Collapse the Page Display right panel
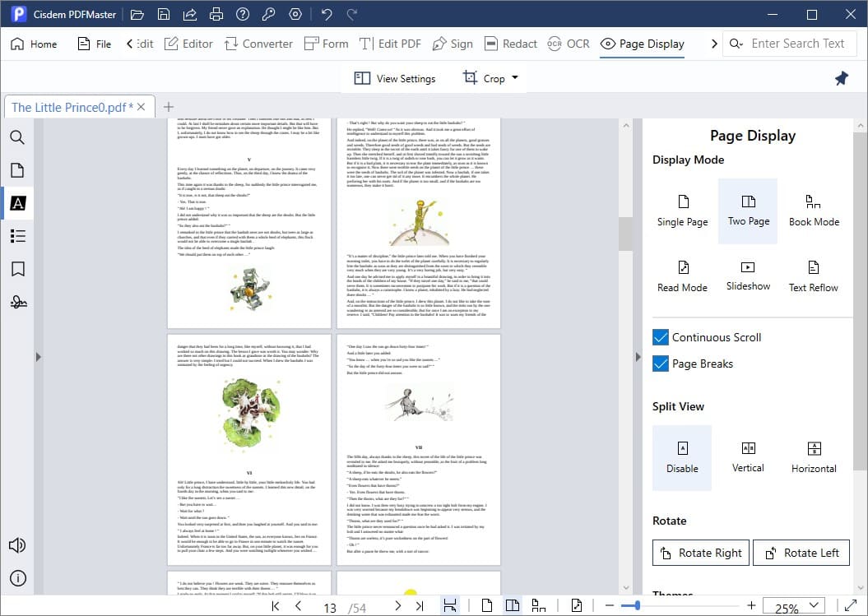Viewport: 868px width, 616px height. pyautogui.click(x=638, y=357)
